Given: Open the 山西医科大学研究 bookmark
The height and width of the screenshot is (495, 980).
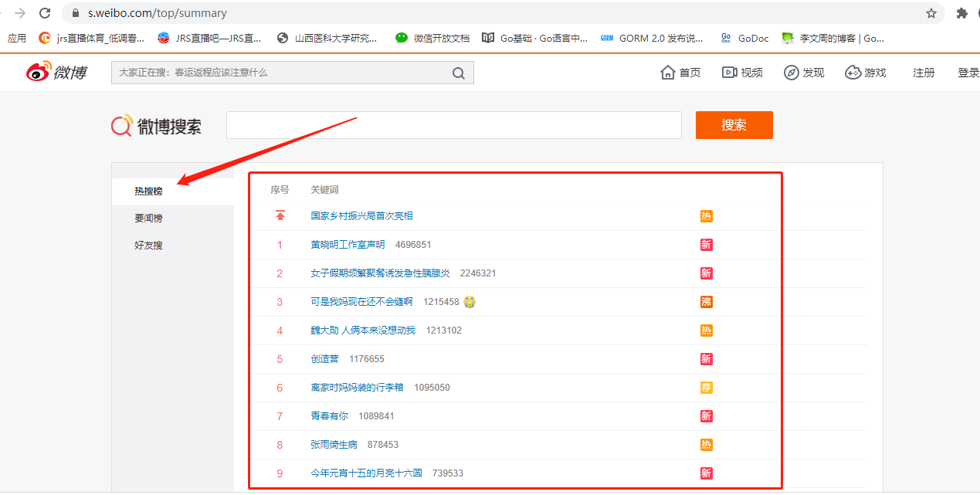Looking at the screenshot, I should pyautogui.click(x=327, y=38).
